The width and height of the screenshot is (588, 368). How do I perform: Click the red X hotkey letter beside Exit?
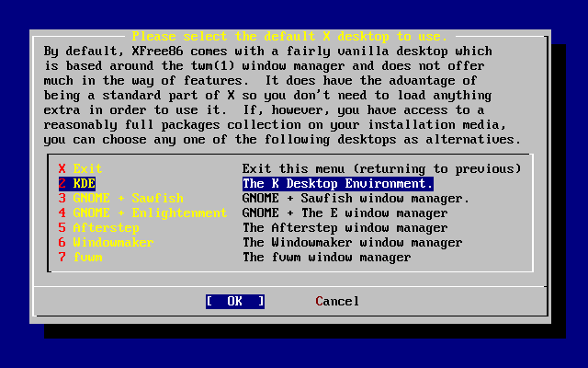[x=62, y=169]
